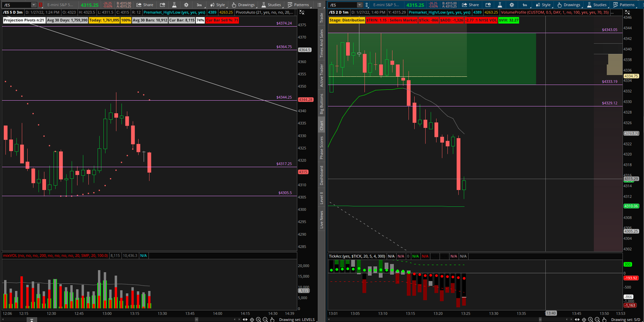Image resolution: width=644 pixels, height=322 pixels.
Task: Open symbol dropdown arrow in right chart
Action: [360, 5]
